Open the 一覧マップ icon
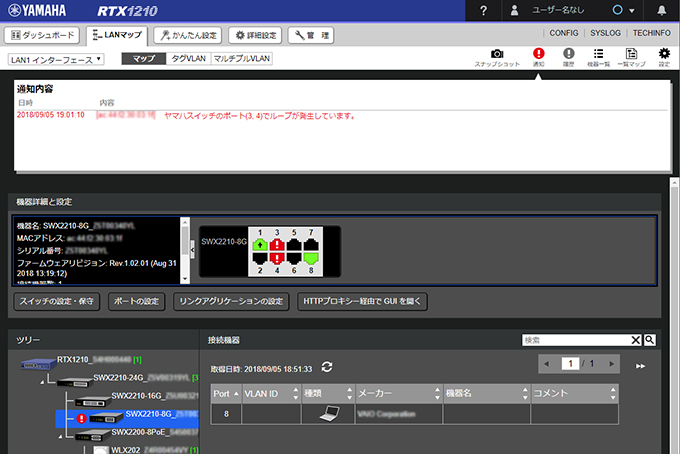680x454 pixels. click(x=631, y=57)
